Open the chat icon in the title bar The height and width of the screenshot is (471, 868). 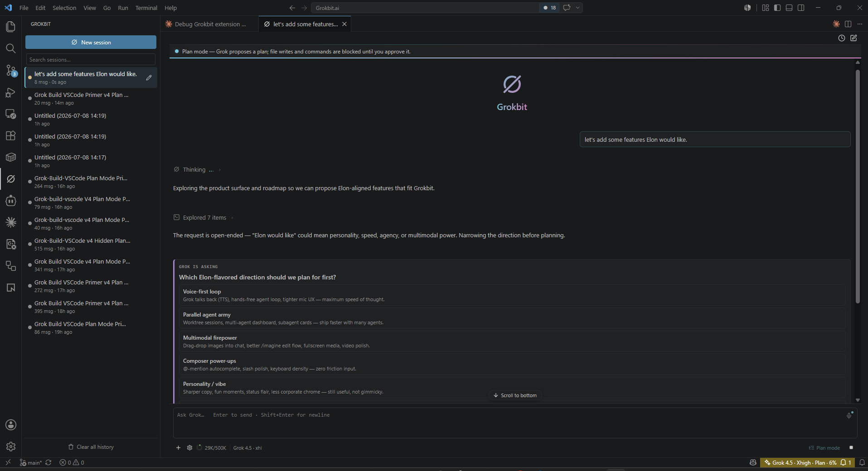567,8
